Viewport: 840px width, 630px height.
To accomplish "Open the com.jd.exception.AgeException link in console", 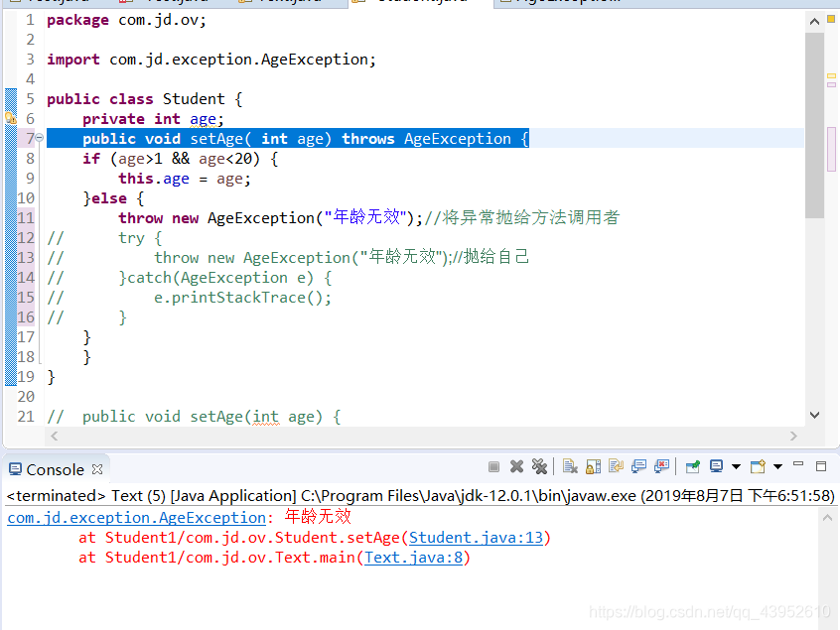I will (137, 518).
